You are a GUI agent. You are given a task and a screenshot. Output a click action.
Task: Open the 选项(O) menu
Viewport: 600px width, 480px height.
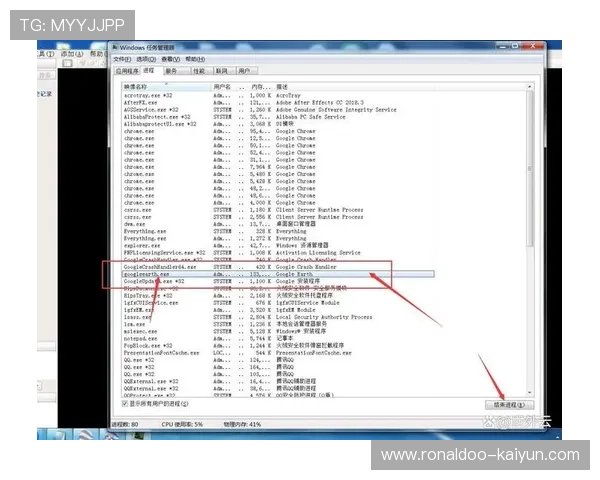[146, 59]
